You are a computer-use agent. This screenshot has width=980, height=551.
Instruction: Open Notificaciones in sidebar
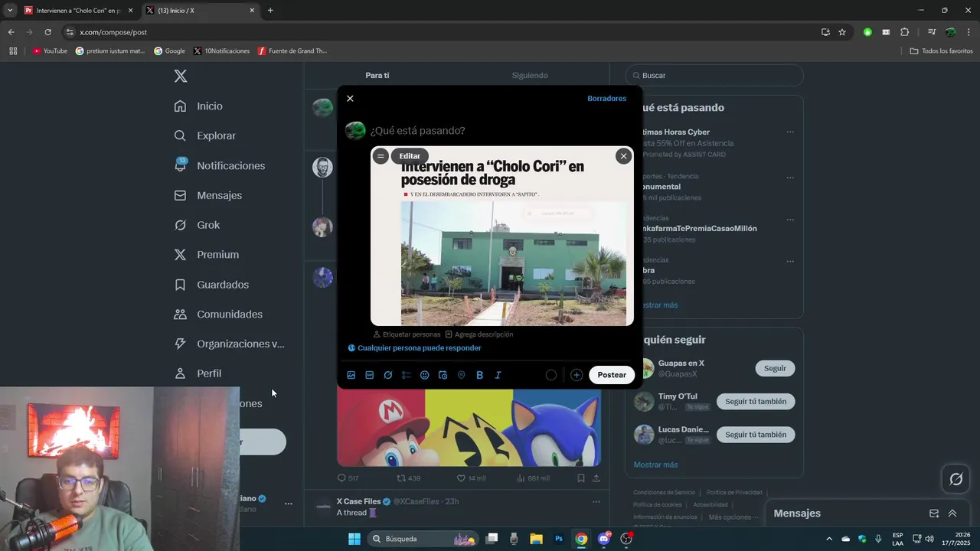coord(219,166)
